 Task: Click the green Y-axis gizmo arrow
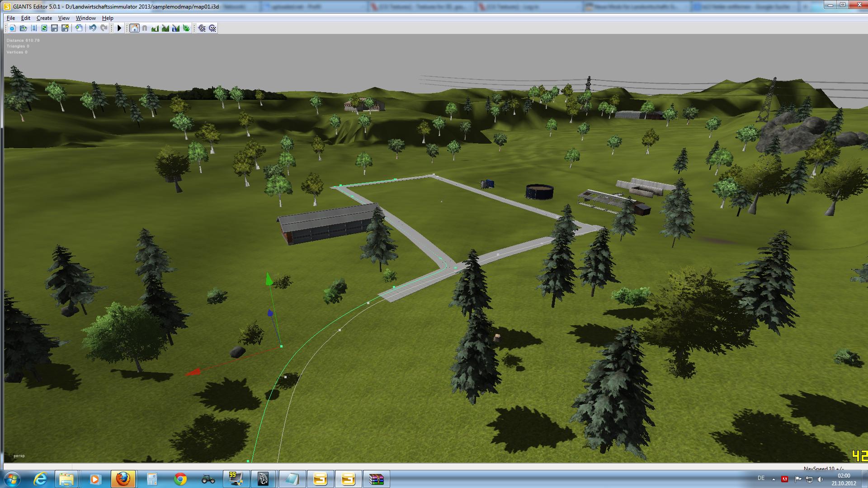[269, 279]
